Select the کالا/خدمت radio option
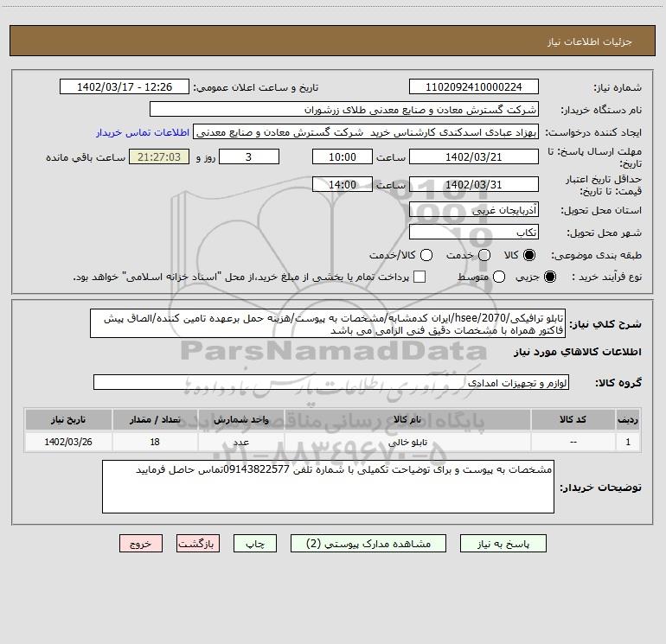 (426, 255)
